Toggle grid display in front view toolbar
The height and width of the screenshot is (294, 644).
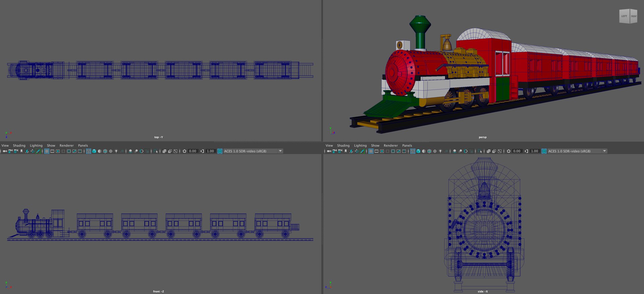point(47,151)
